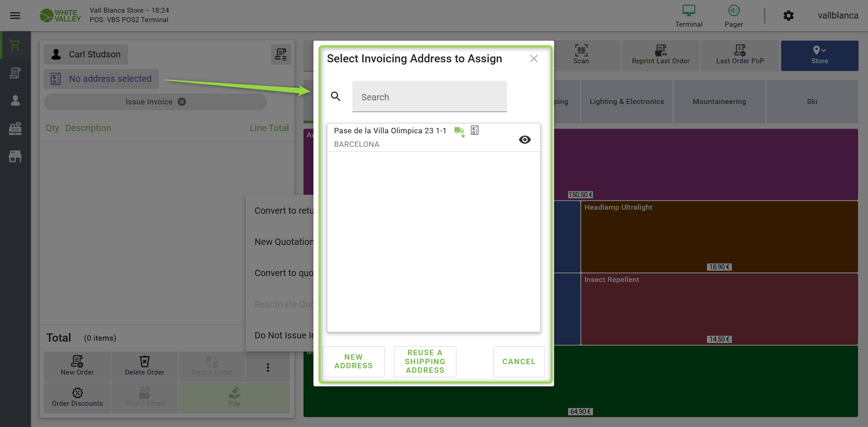868x427 pixels.
Task: Toggle the eye icon for Barcelona address
Action: (525, 140)
